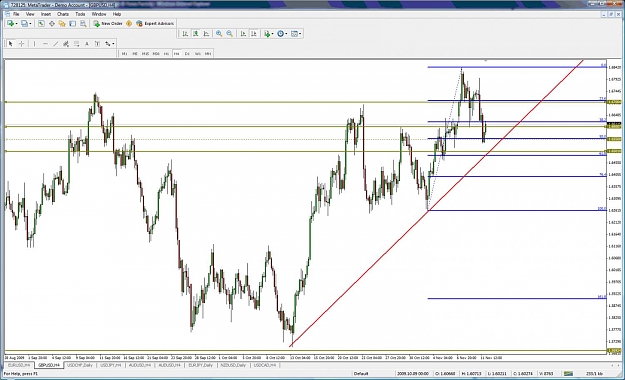Switch to the NZDUSD,Daily chart tab

[233, 365]
